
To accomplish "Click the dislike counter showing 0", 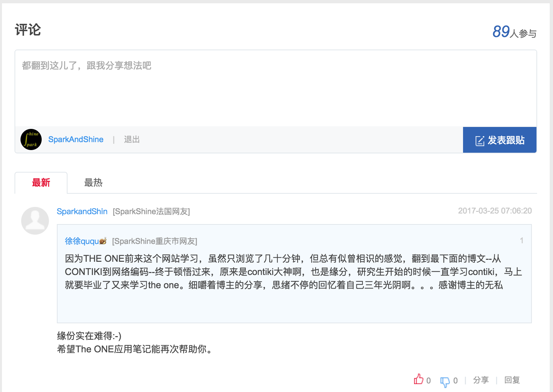I will coord(456,381).
